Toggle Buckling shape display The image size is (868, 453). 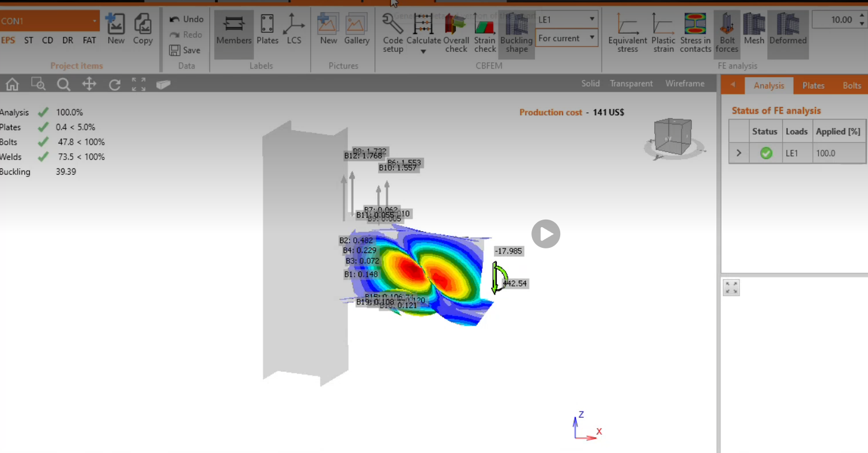click(x=516, y=33)
